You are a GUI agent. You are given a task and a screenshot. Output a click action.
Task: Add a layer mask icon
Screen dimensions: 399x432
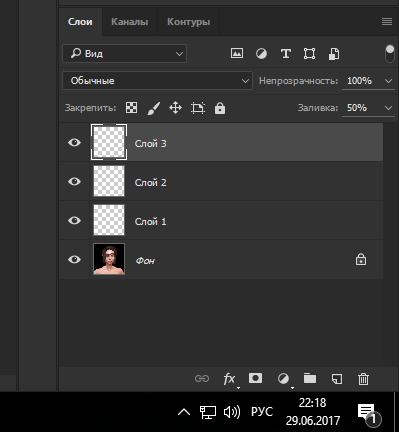click(x=255, y=378)
